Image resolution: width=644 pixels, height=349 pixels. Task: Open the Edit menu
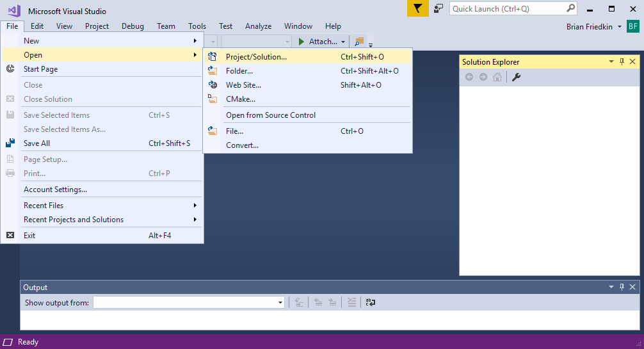pos(37,26)
